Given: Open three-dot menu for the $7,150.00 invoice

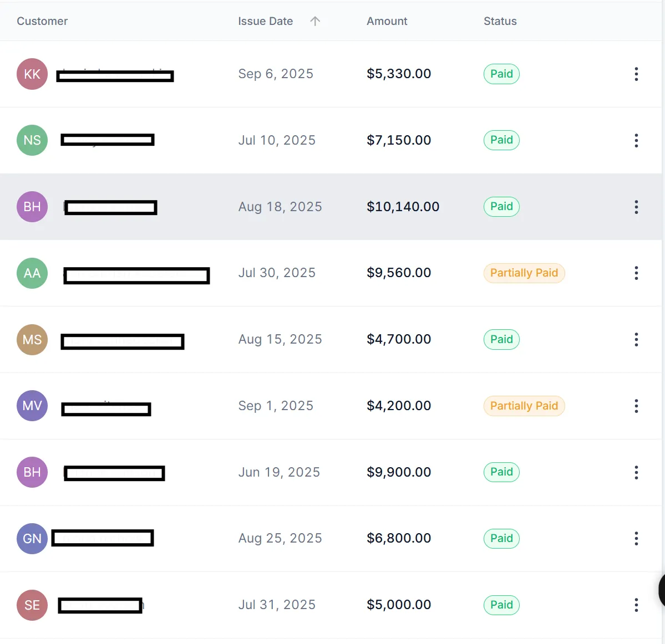Looking at the screenshot, I should [x=636, y=140].
